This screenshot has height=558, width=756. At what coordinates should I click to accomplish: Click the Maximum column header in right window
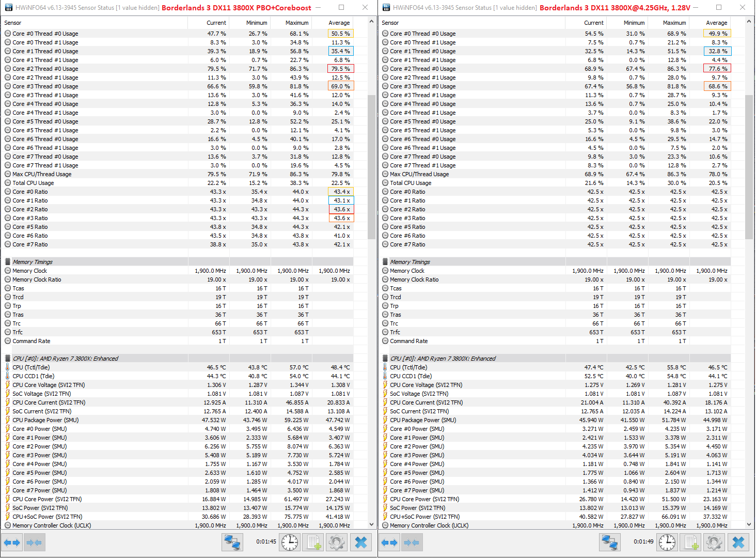pos(669,23)
